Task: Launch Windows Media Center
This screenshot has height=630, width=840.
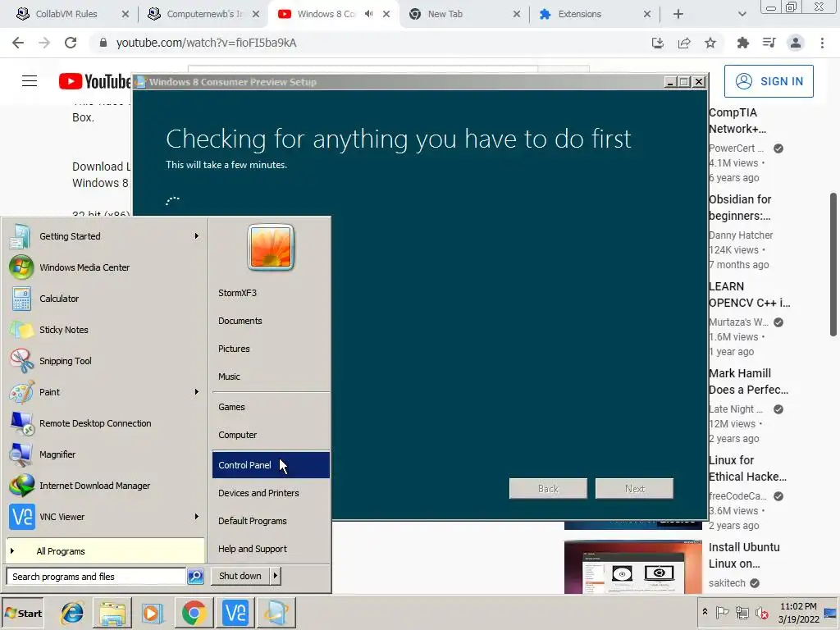Action: point(104,267)
